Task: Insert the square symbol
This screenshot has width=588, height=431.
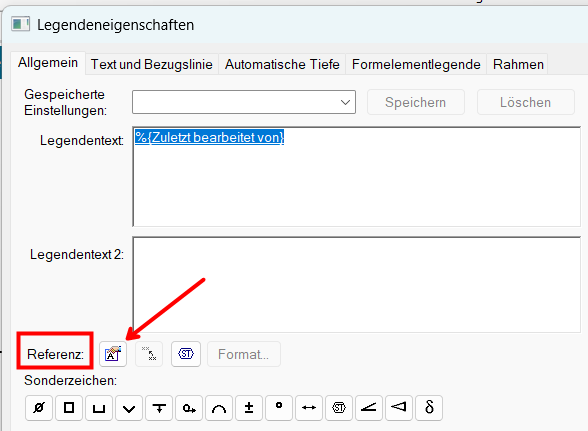Action: [x=69, y=407]
